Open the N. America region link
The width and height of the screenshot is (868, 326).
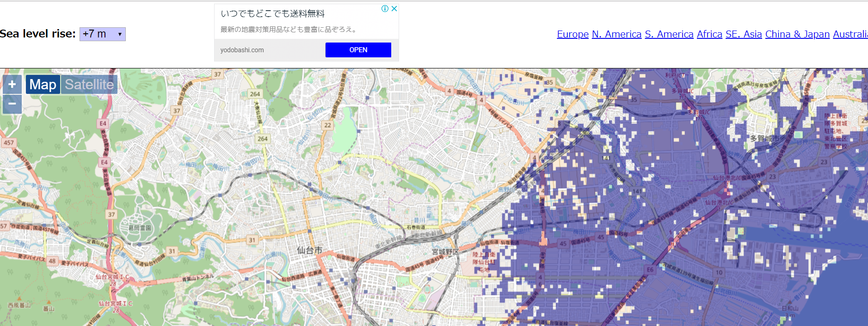pos(616,34)
